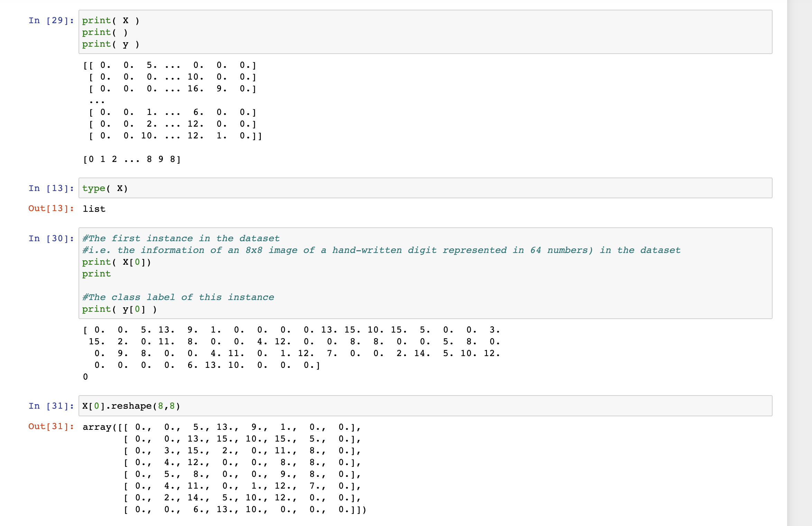812x526 pixels.
Task: Click the Out[31] prompt label
Action: [x=51, y=426]
